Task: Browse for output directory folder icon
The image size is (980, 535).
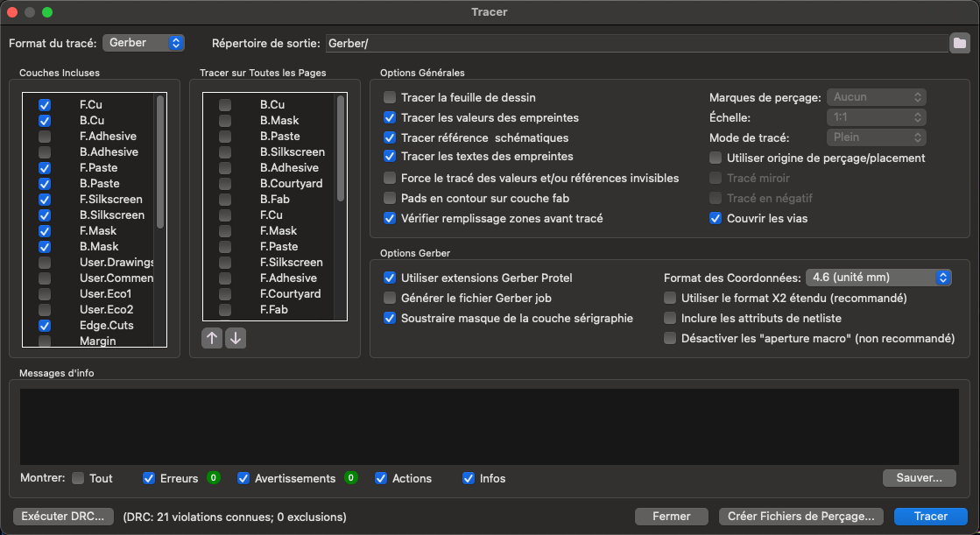Action: click(x=959, y=43)
